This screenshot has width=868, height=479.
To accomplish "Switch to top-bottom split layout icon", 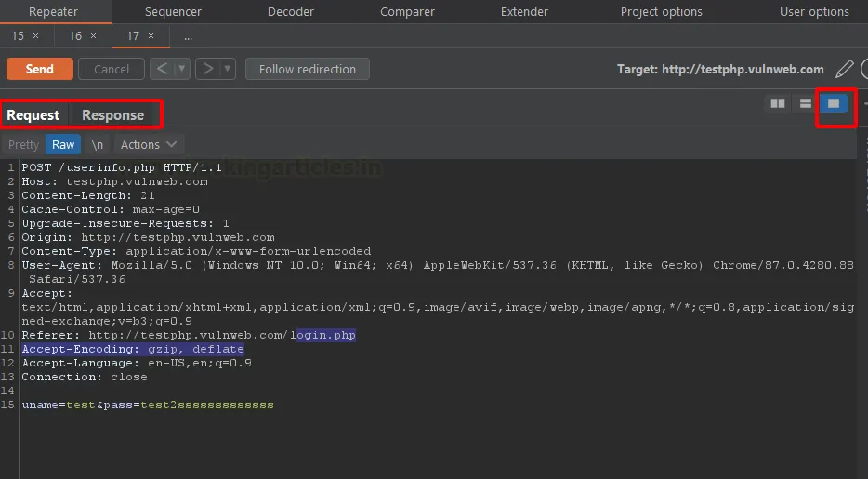I will (805, 103).
